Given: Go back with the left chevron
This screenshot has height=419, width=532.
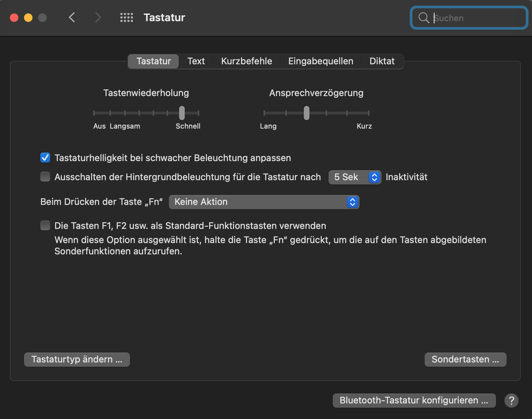Looking at the screenshot, I should [72, 17].
